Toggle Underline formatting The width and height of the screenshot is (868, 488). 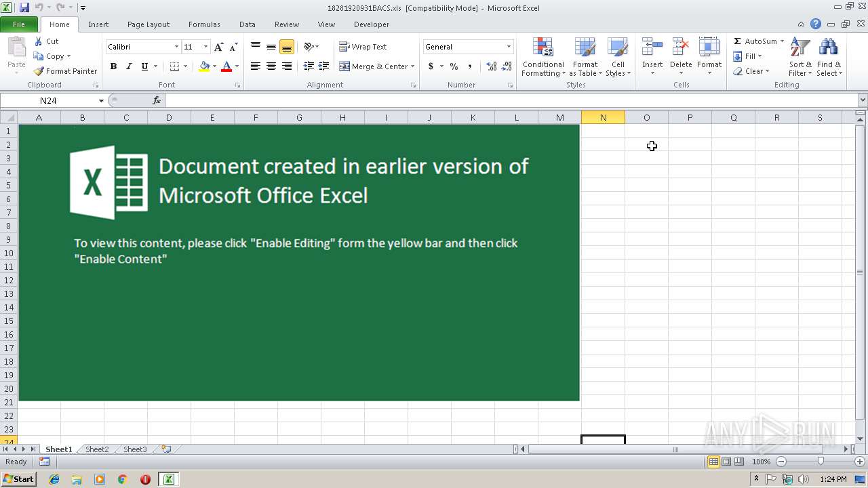click(144, 66)
